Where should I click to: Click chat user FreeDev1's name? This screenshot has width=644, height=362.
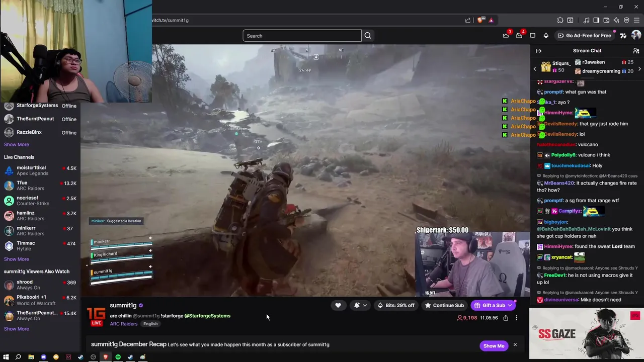(555, 275)
